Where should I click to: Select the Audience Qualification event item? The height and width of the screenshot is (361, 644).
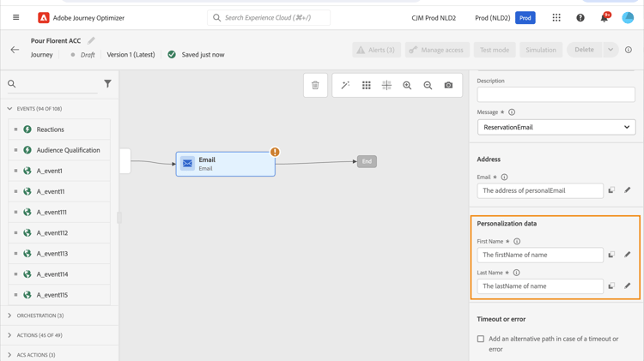(59, 150)
